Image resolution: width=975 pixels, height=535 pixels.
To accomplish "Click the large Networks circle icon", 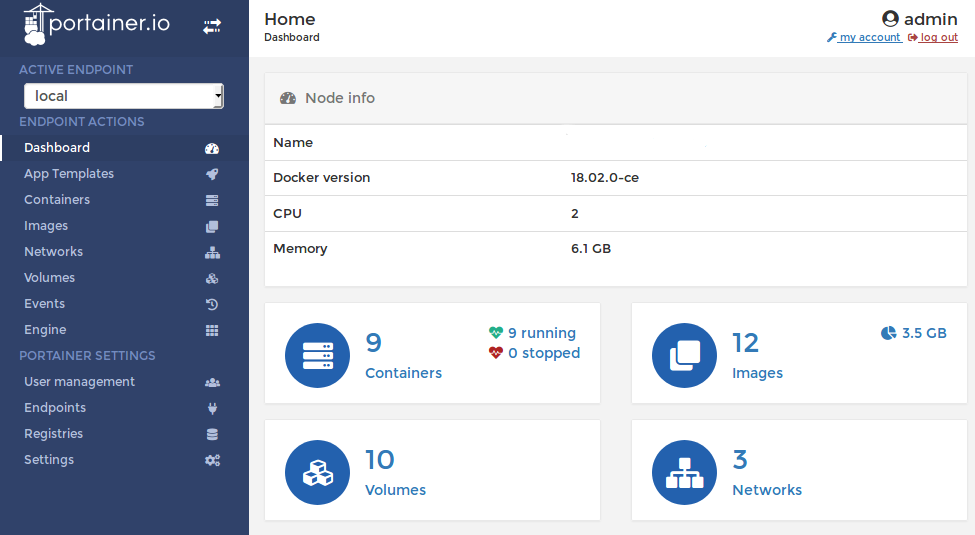I will (x=684, y=472).
